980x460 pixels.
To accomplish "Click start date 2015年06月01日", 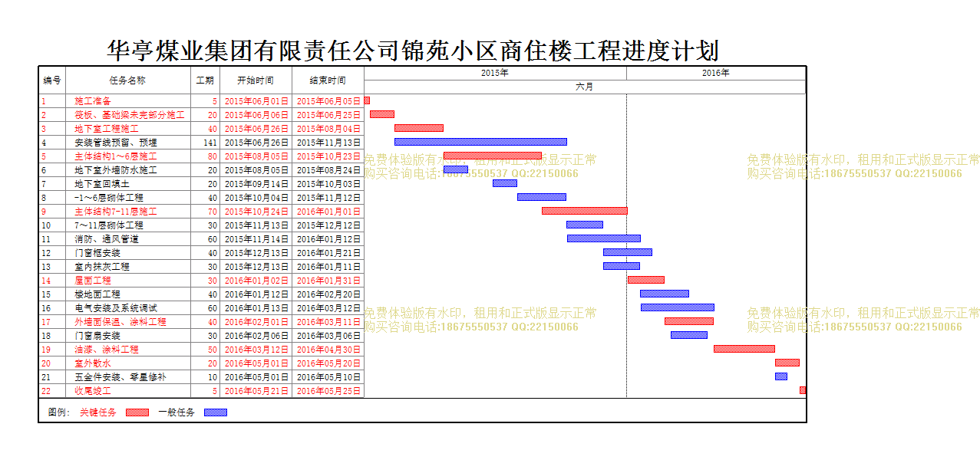I will pyautogui.click(x=256, y=100).
